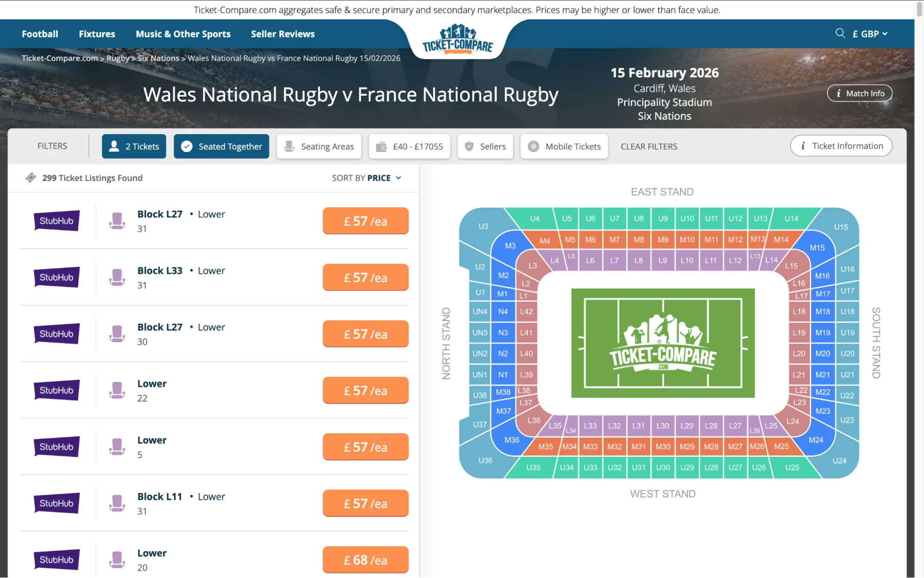
Task: Click the seat icon on the Block L27 listing
Action: 118,221
